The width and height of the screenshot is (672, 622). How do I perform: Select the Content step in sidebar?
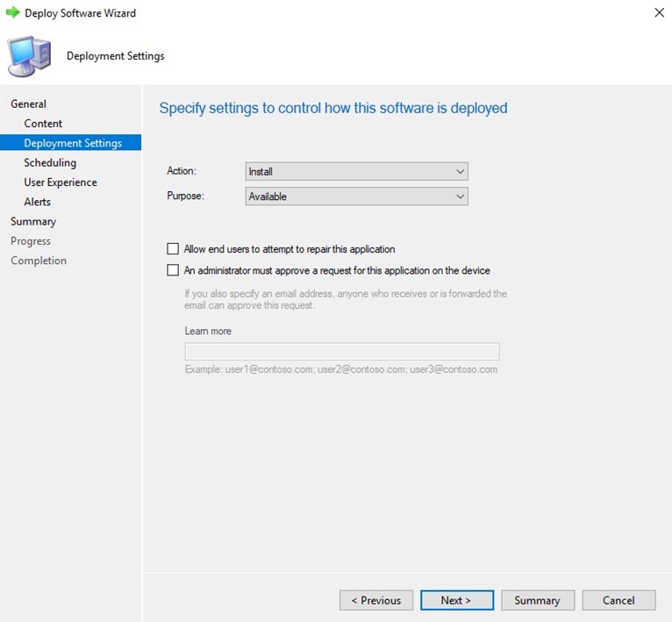43,124
